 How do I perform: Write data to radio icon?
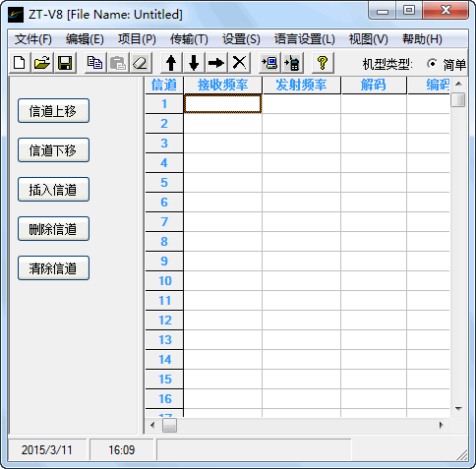click(292, 63)
